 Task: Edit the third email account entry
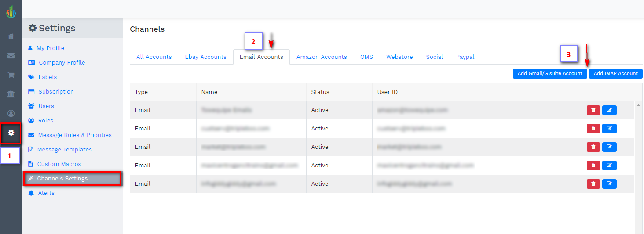coord(609,147)
